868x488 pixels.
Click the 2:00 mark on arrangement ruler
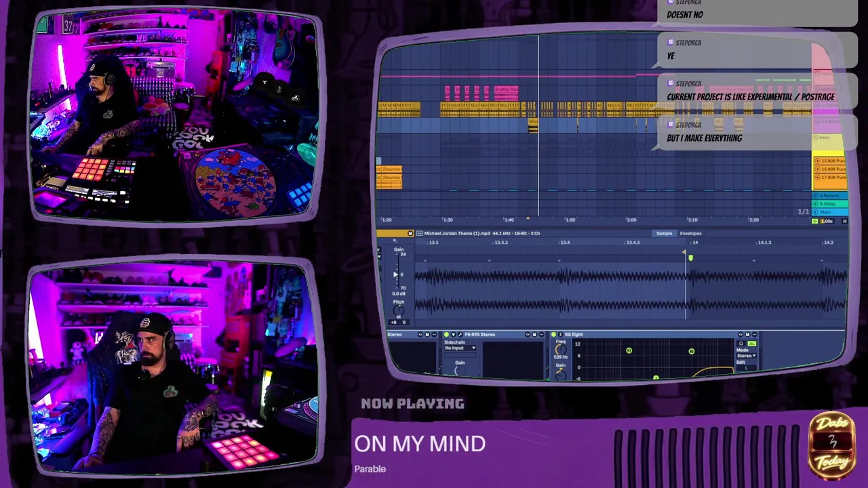pyautogui.click(x=631, y=220)
